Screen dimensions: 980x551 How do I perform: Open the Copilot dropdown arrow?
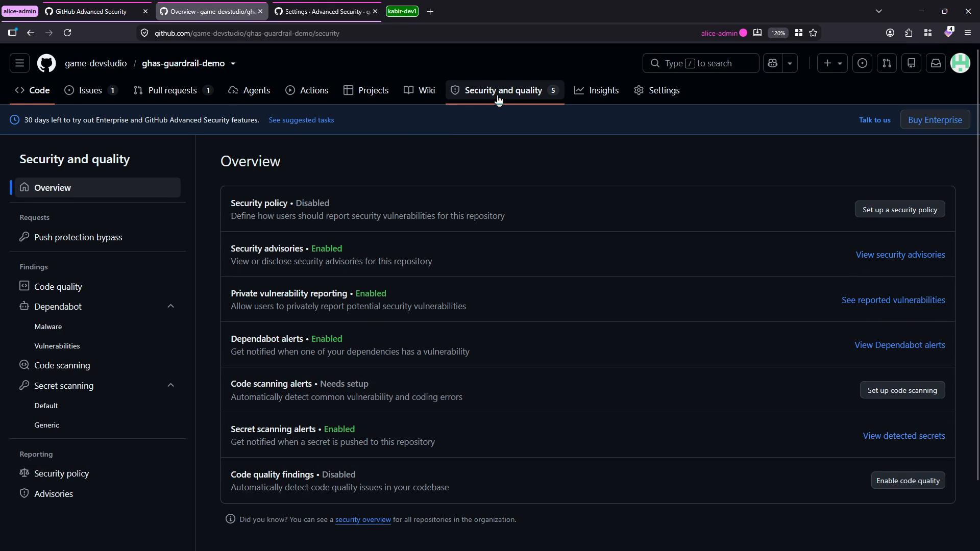(x=790, y=63)
